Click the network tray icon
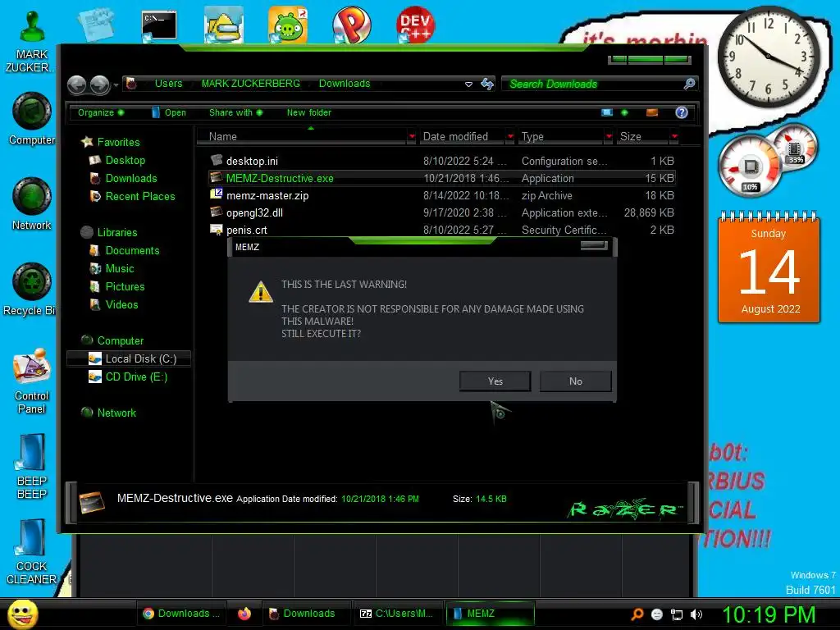Image resolution: width=840 pixels, height=630 pixels. (x=677, y=614)
